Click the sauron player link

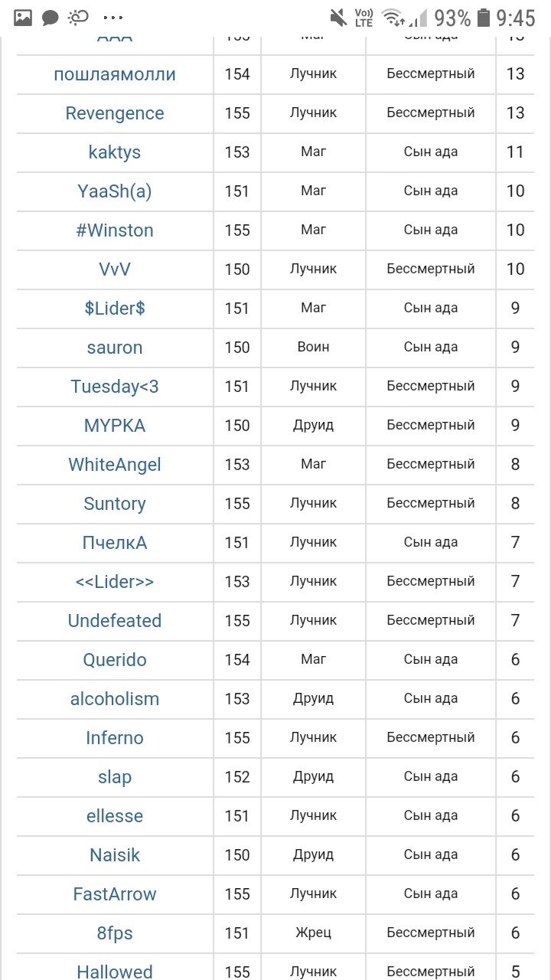click(115, 348)
